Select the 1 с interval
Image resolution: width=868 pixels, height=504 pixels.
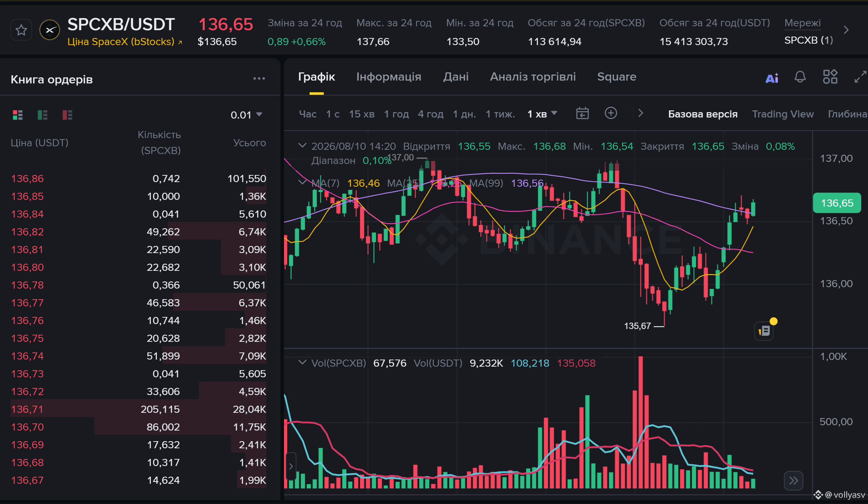point(333,114)
